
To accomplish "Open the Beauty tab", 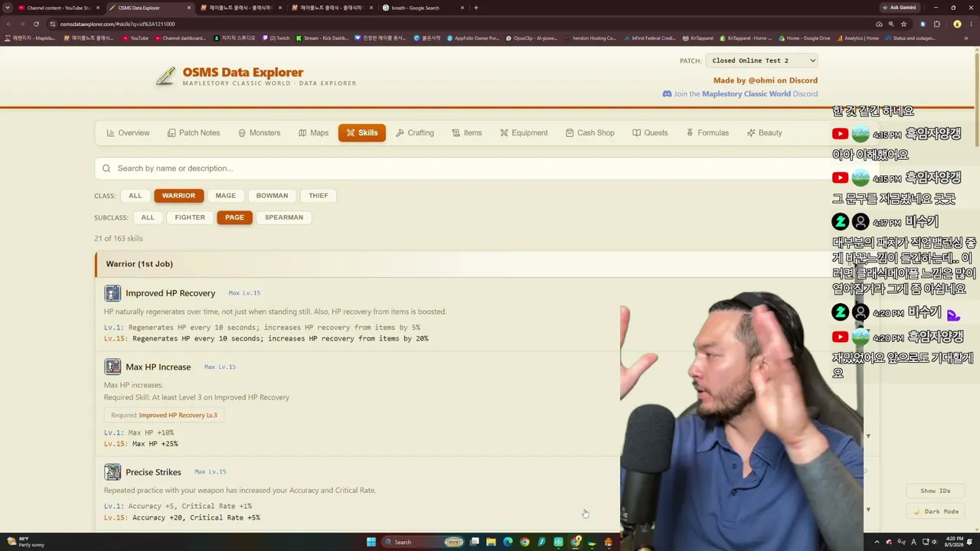I will click(x=764, y=133).
